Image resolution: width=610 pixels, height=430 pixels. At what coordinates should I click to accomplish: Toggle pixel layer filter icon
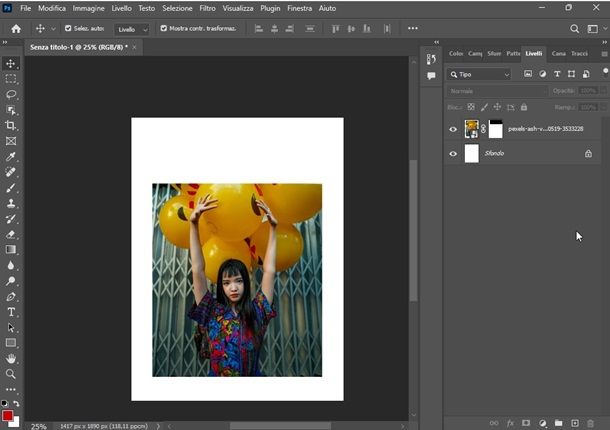[x=528, y=74]
